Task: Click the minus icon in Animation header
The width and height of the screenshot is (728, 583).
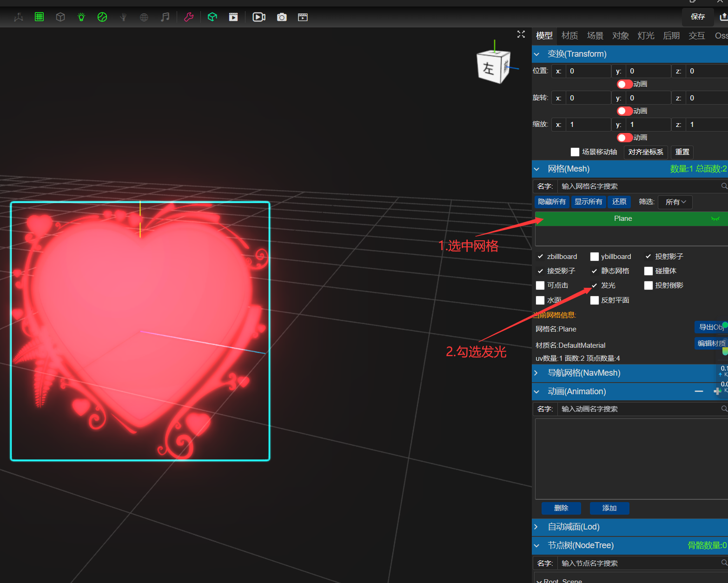Action: [x=699, y=391]
